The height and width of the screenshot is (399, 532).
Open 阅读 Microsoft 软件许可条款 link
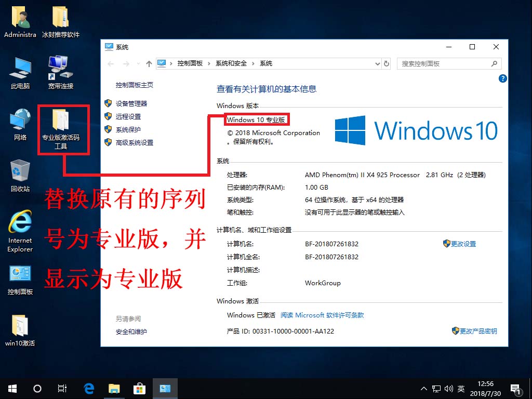pos(322,315)
